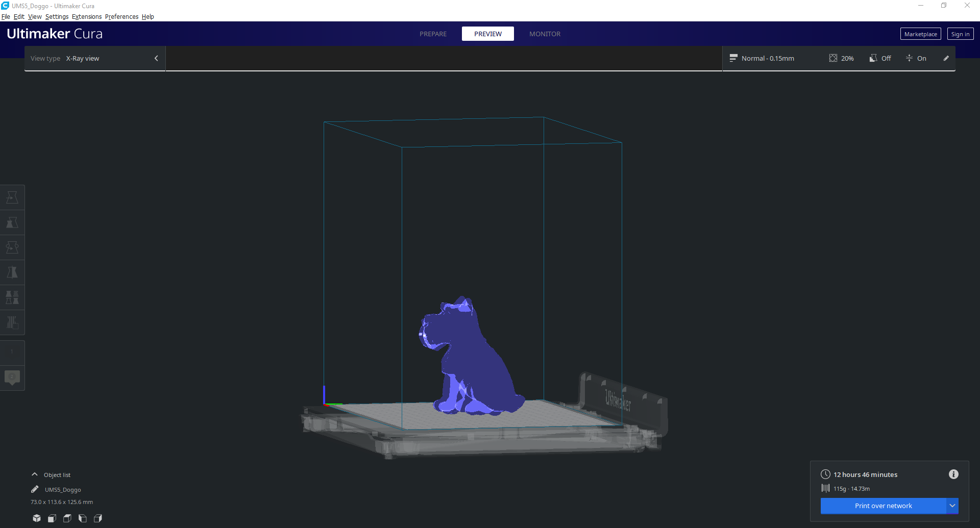The height and width of the screenshot is (528, 980).
Task: Select the Support Blocker tool
Action: coord(12,322)
